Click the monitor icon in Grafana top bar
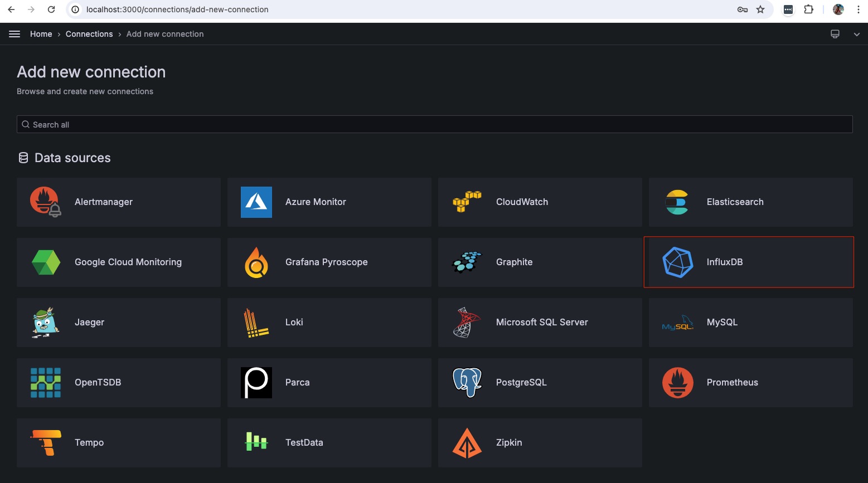The height and width of the screenshot is (483, 868). point(835,34)
